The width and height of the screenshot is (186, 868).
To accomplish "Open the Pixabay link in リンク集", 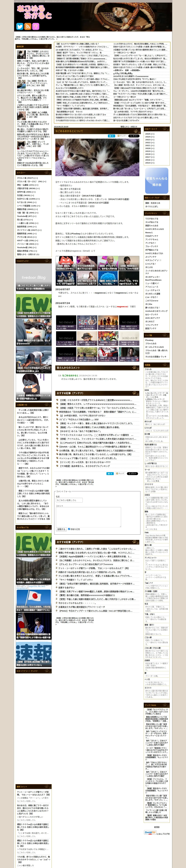I will [149, 340].
